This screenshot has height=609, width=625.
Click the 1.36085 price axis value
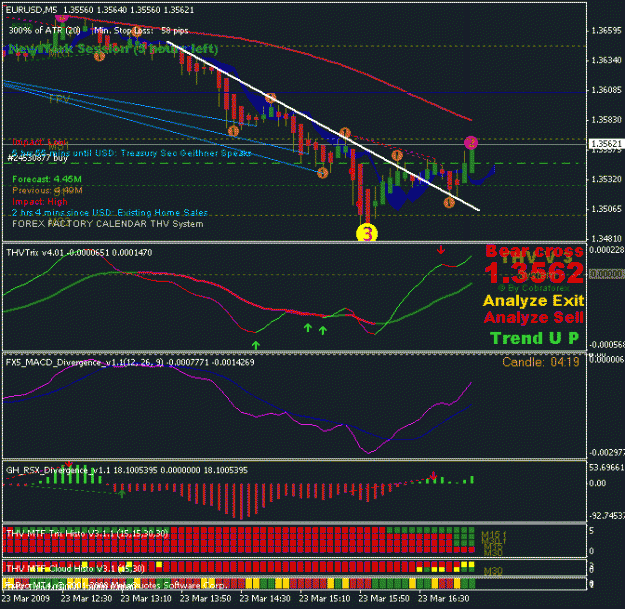pyautogui.click(x=606, y=90)
